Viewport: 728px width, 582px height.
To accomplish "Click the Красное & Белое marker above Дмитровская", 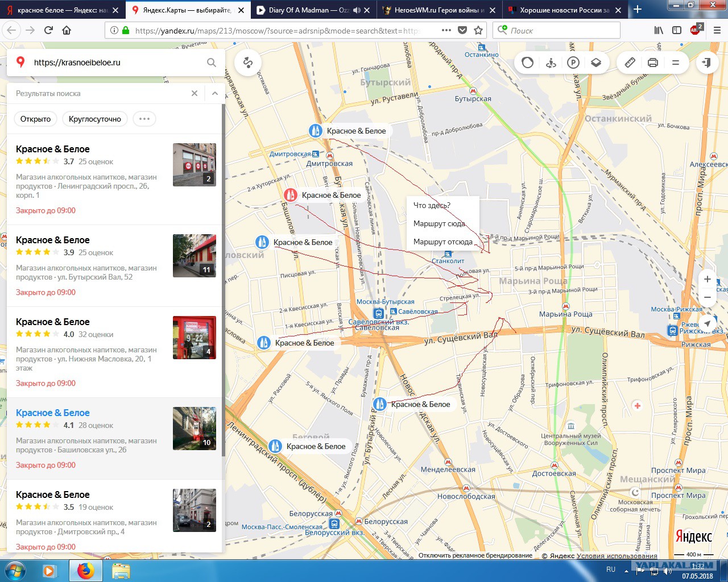I will [315, 131].
